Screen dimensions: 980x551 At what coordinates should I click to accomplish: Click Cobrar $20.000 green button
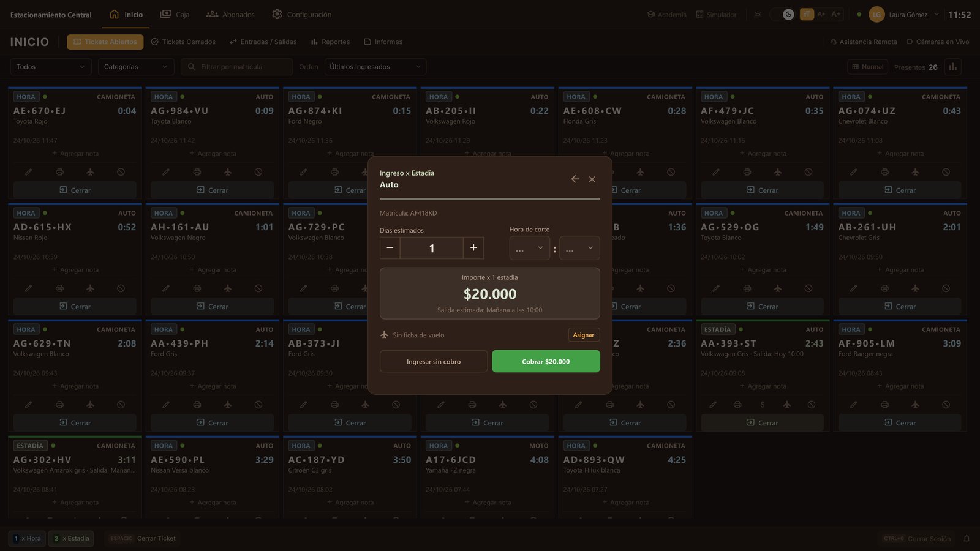pos(546,362)
